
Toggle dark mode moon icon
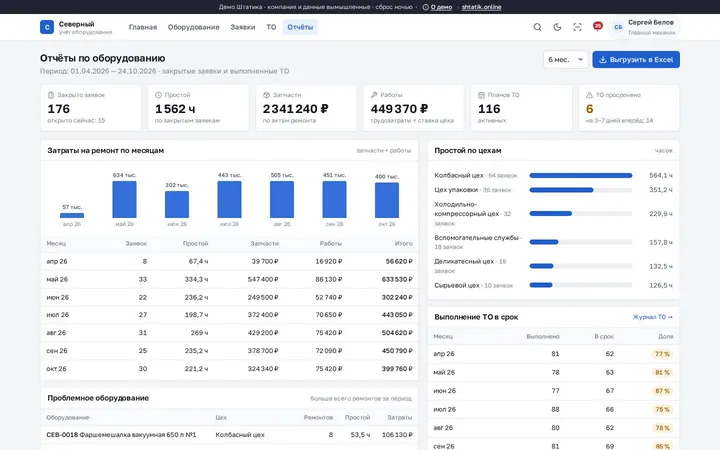557,27
